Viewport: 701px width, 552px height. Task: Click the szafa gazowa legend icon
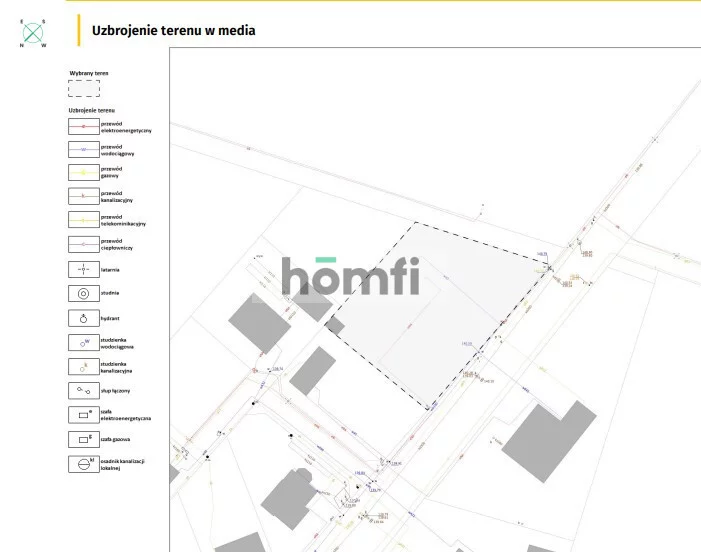tap(83, 439)
